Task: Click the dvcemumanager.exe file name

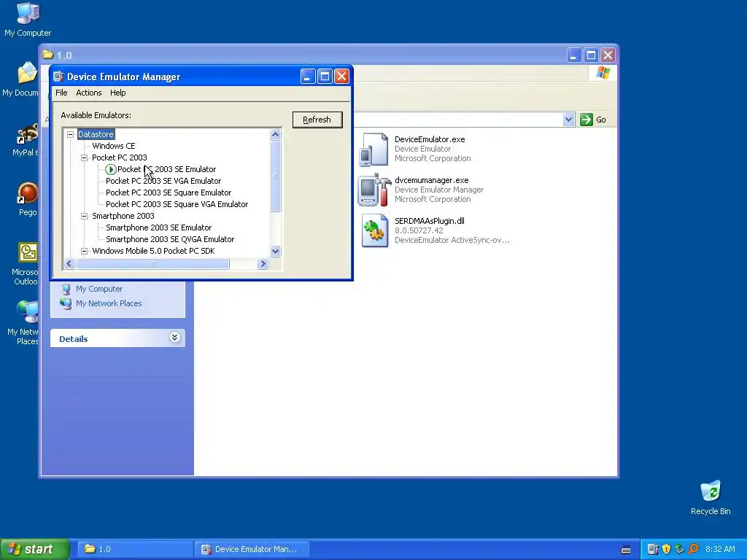Action: tap(432, 181)
